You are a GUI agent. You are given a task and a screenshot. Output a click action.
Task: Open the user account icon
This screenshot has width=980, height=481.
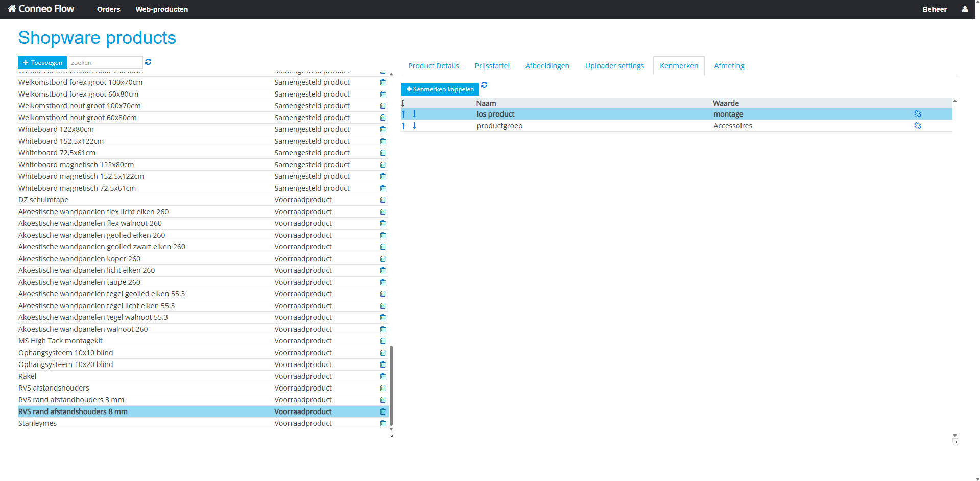click(x=964, y=9)
